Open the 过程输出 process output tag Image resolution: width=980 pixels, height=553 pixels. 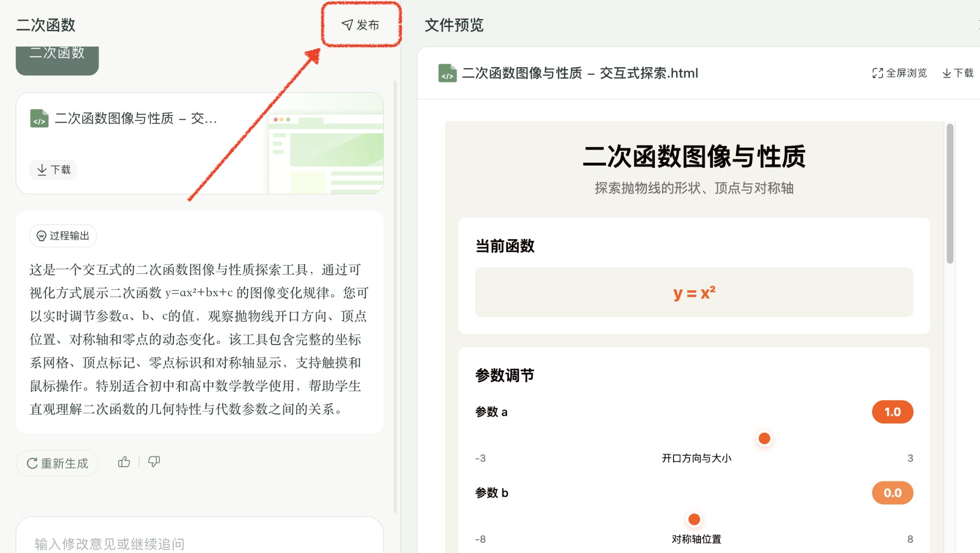[63, 236]
